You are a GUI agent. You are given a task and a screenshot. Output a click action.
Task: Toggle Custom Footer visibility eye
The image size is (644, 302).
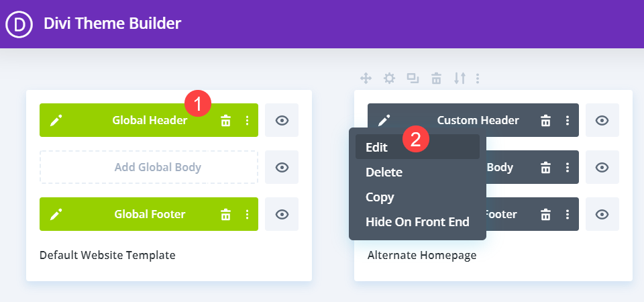(x=602, y=214)
